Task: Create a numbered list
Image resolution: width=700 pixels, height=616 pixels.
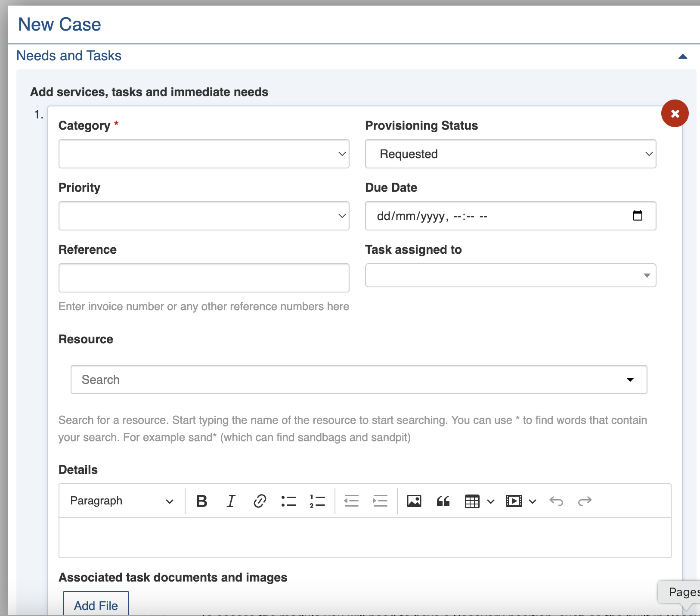Action: [x=317, y=501]
